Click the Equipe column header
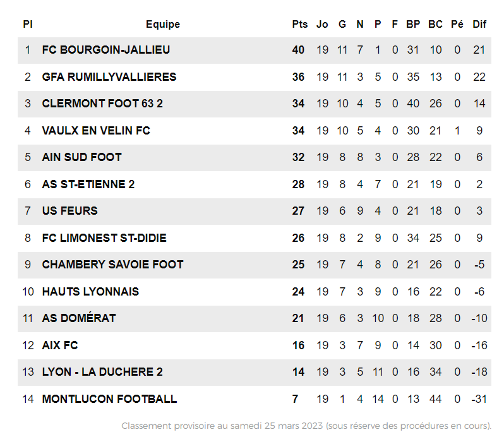 (163, 25)
